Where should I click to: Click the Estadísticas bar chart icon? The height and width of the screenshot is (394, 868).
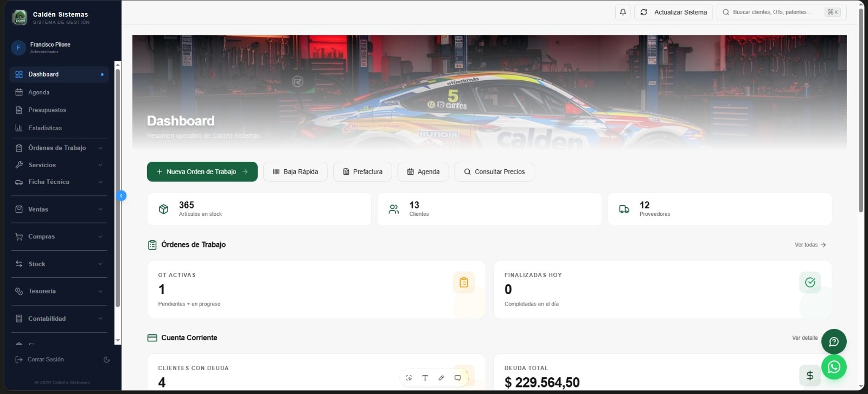pyautogui.click(x=19, y=128)
